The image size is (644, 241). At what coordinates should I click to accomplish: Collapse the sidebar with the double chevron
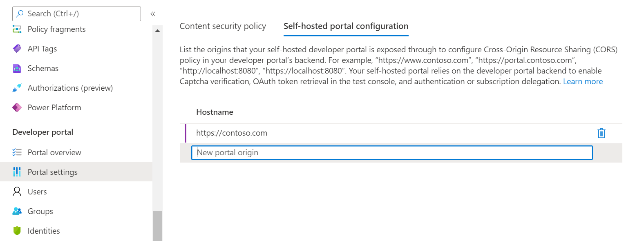coord(153,13)
